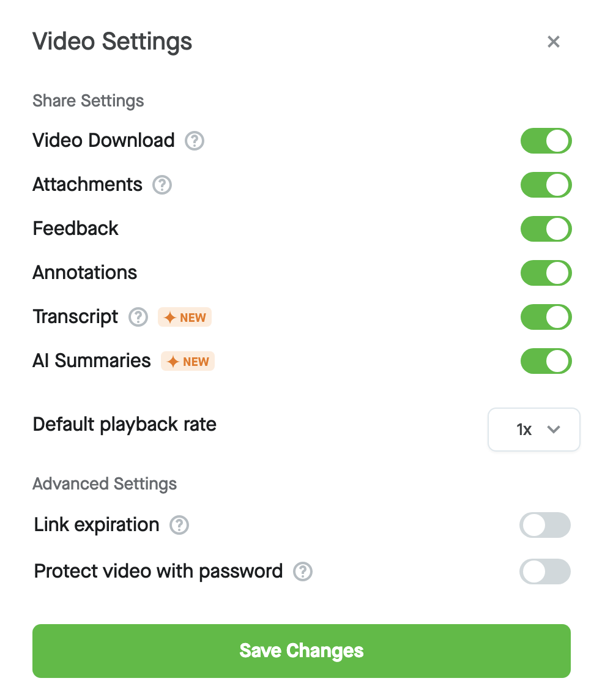Switch off Annotations toggle
The height and width of the screenshot is (700, 613).
pos(546,273)
